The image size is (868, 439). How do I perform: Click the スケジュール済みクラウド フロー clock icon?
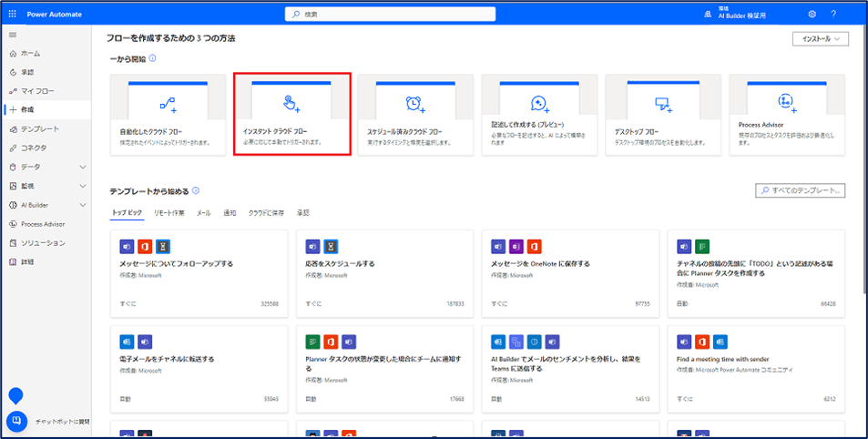pos(415,104)
